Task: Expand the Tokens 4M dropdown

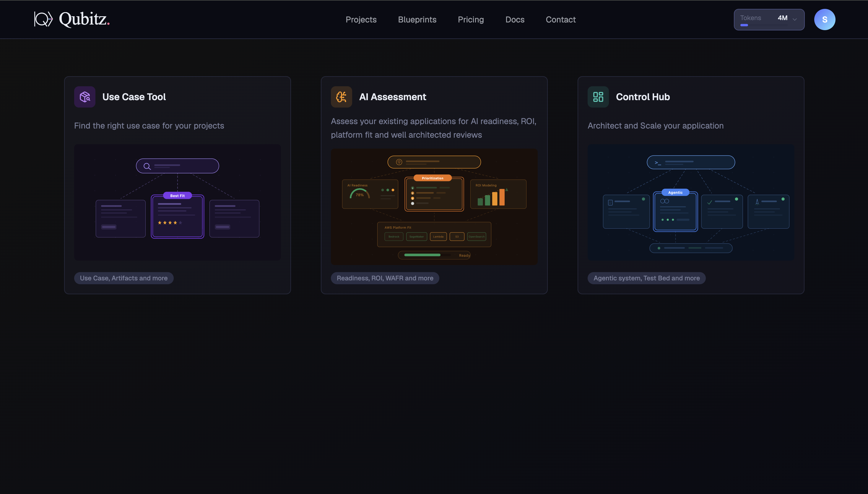Action: click(x=769, y=20)
